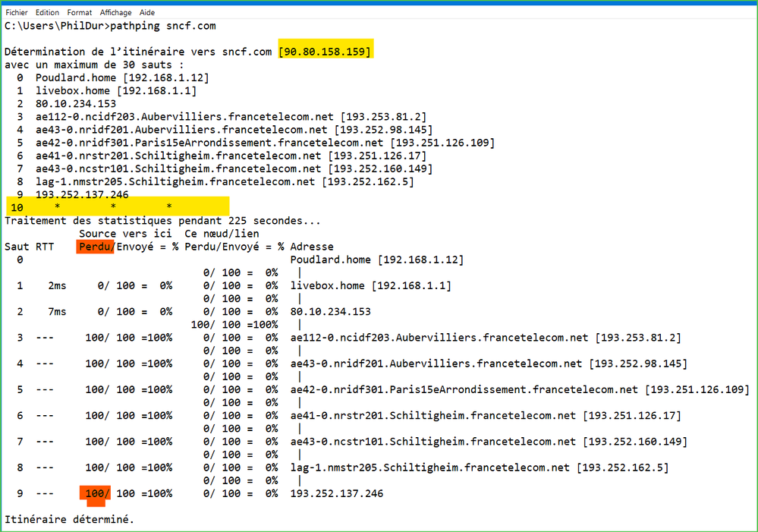Click the '7ms' RTT value
This screenshot has width=758, height=532.
(57, 313)
